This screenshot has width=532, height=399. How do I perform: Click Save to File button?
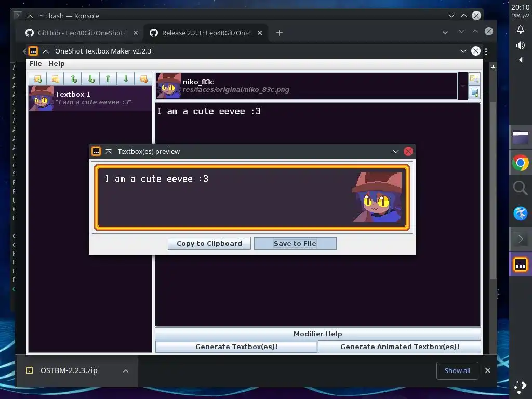(x=295, y=243)
